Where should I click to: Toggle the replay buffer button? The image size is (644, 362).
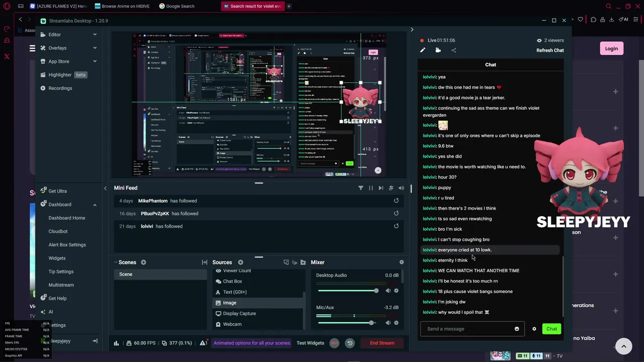click(x=350, y=343)
